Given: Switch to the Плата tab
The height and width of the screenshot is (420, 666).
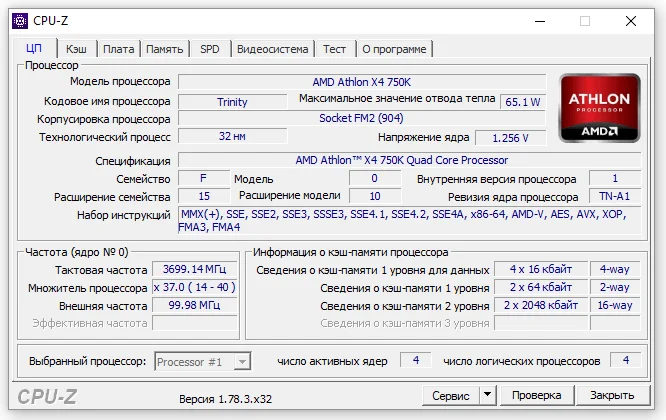Looking at the screenshot, I should pos(119,49).
